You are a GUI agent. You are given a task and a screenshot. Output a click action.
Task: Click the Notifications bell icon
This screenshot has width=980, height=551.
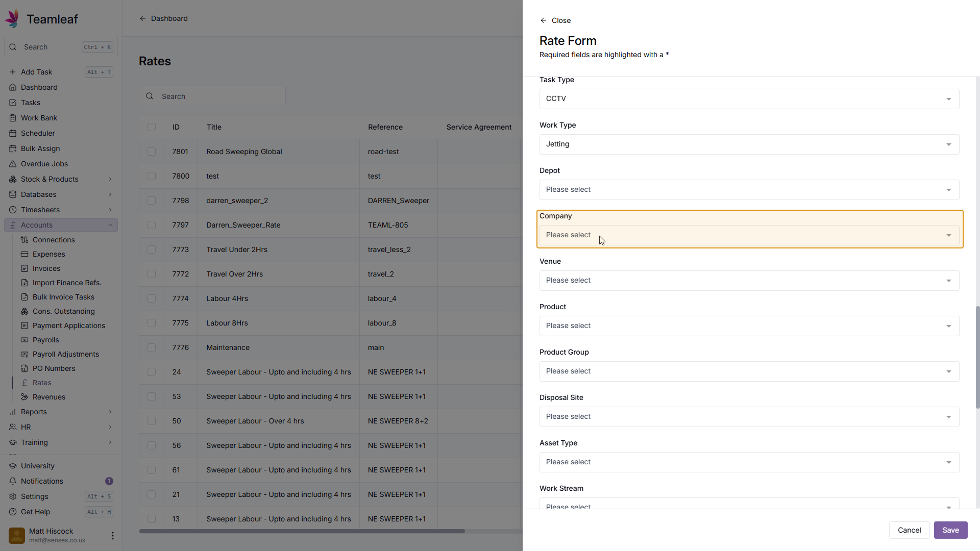click(13, 481)
